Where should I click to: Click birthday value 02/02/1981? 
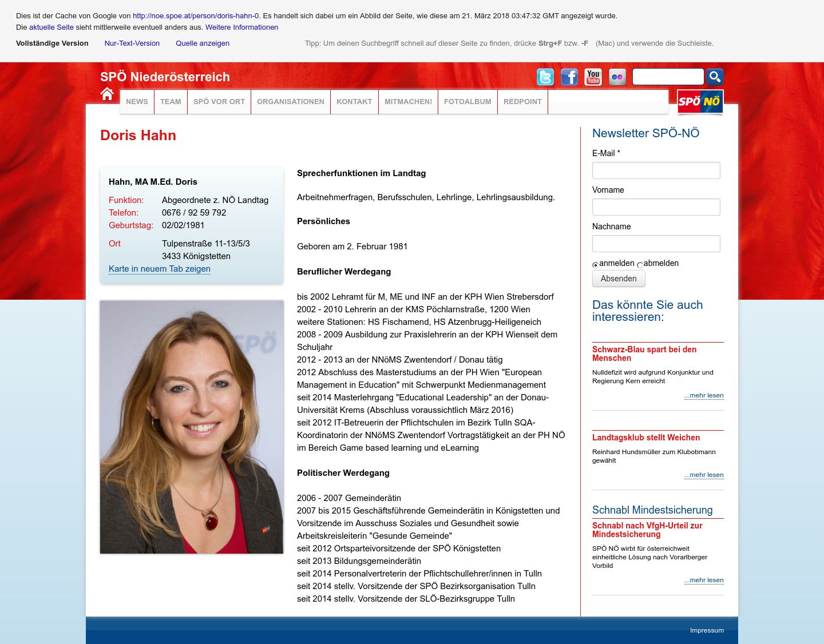pyautogui.click(x=183, y=225)
